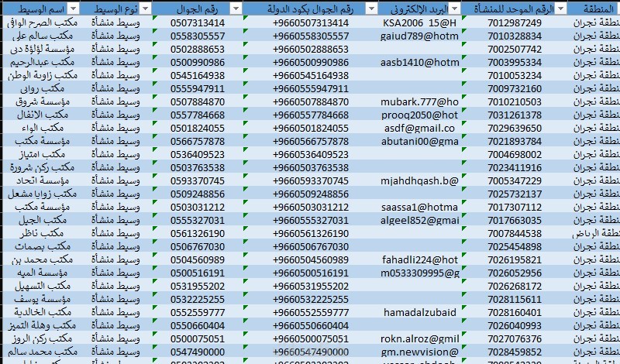Select email cell mubark.777@ho
Screen dimensions: 620x364
pos(419,102)
